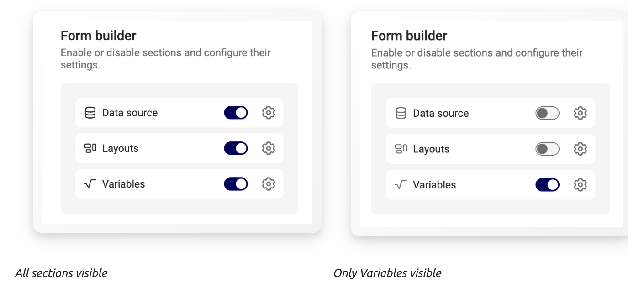The image size is (644, 282).
Task: Open Variables gear in 'Only Variables visible' panel
Action: [x=580, y=185]
